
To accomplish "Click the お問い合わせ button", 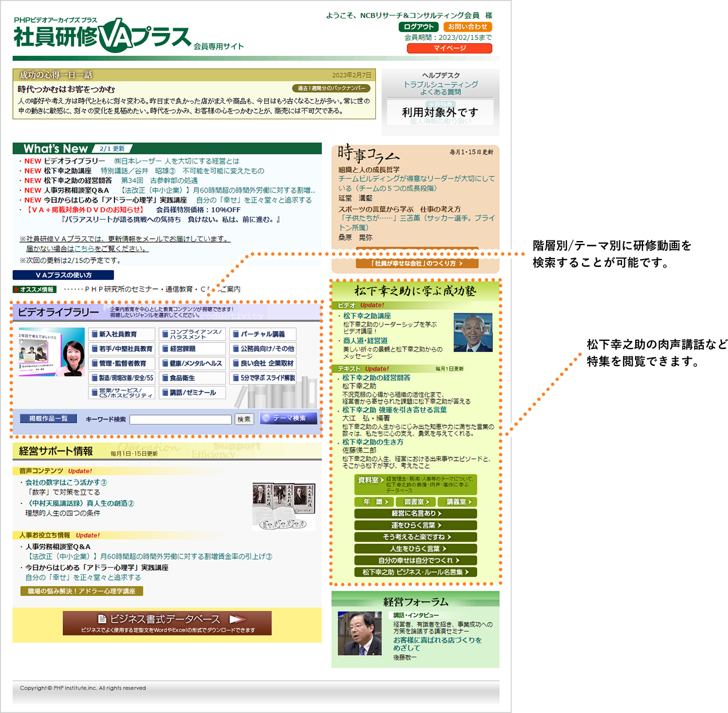I will click(468, 26).
